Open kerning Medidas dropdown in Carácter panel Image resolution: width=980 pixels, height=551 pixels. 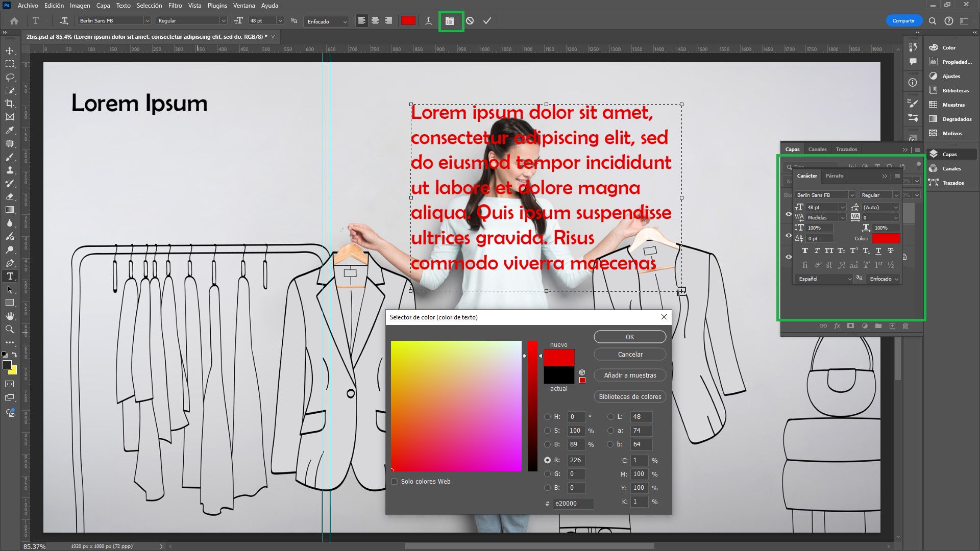(x=843, y=218)
